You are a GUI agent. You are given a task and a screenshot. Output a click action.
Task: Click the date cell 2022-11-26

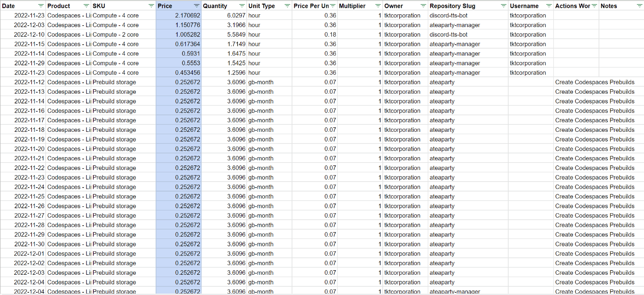pos(23,206)
